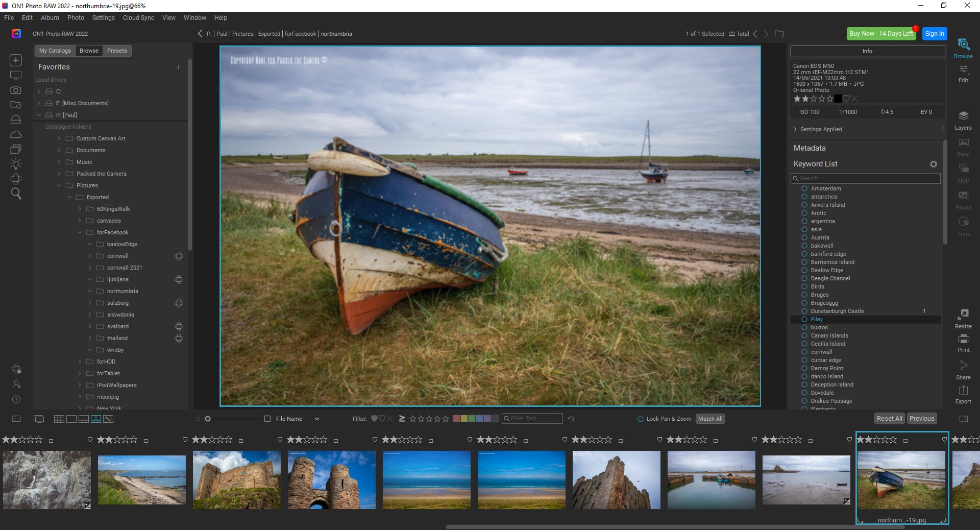
Task: Click the magnifier search sidebar icon
Action: pyautogui.click(x=16, y=194)
